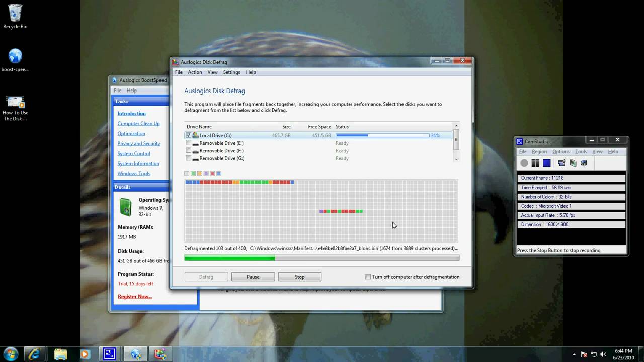Click the CamStudio record button
Image resolution: width=644 pixels, height=362 pixels.
coord(524,163)
